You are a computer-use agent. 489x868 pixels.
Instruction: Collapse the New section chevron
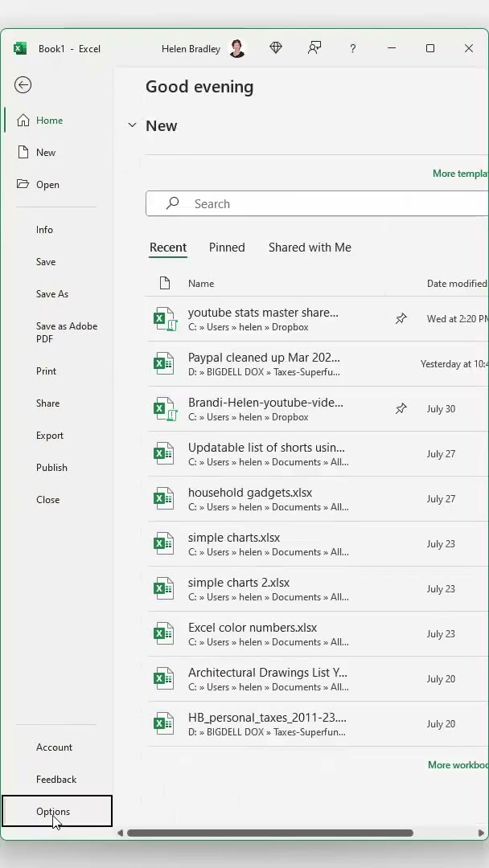click(x=132, y=125)
